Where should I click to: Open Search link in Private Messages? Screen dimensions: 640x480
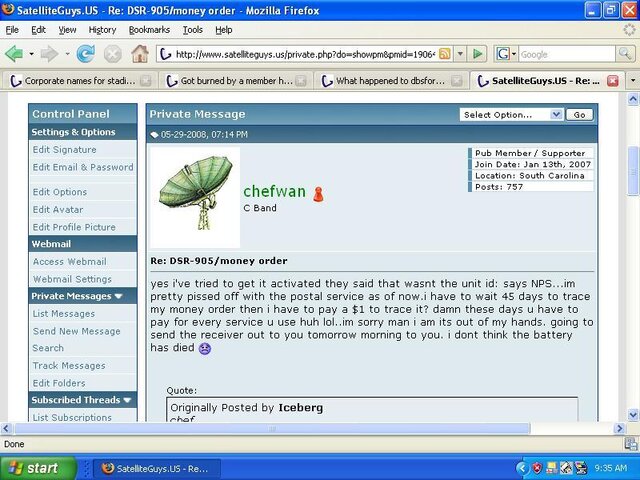(48, 348)
